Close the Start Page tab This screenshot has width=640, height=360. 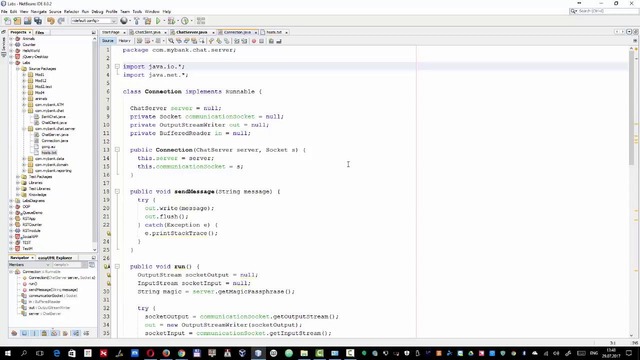(x=124, y=32)
